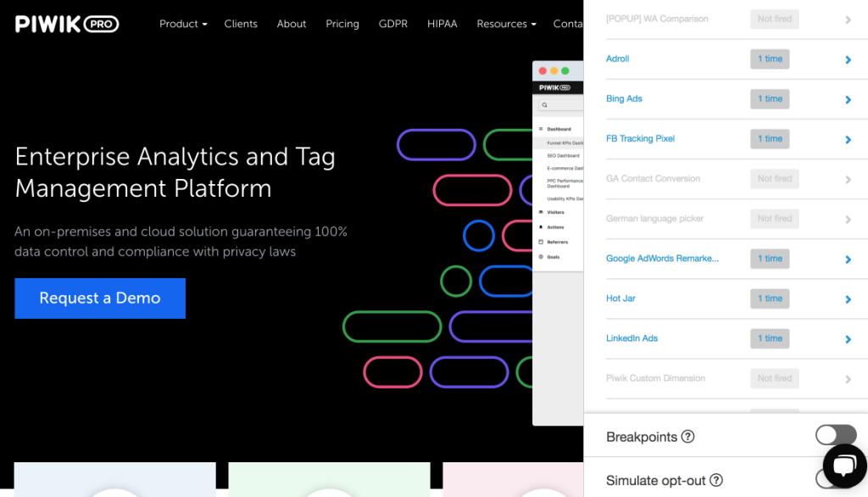Click the Simulate opt-out help icon

tap(715, 480)
